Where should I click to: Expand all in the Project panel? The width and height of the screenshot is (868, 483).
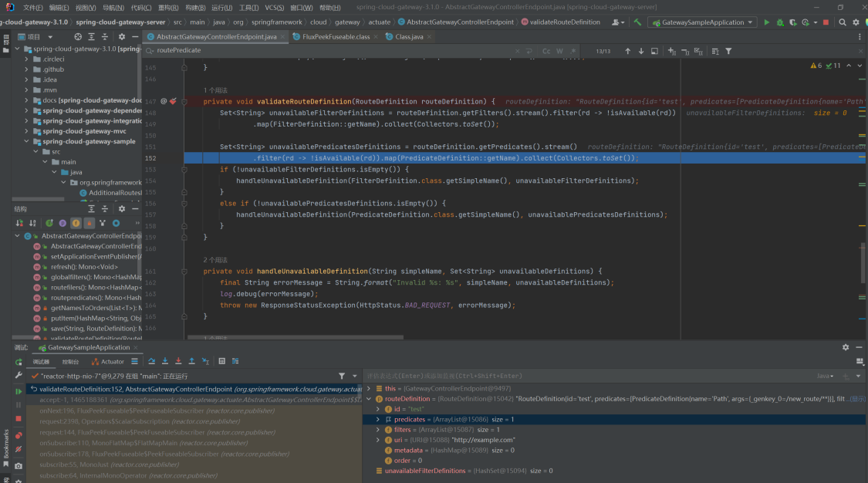pyautogui.click(x=91, y=36)
